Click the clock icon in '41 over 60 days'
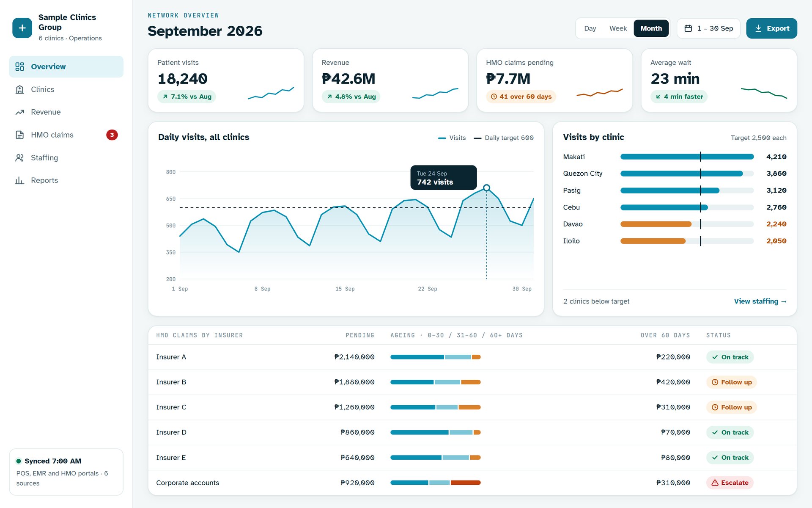The width and height of the screenshot is (812, 508). click(x=494, y=97)
